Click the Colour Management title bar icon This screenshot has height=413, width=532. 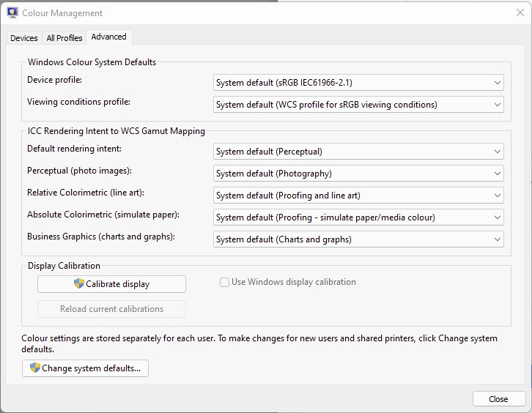coord(12,13)
